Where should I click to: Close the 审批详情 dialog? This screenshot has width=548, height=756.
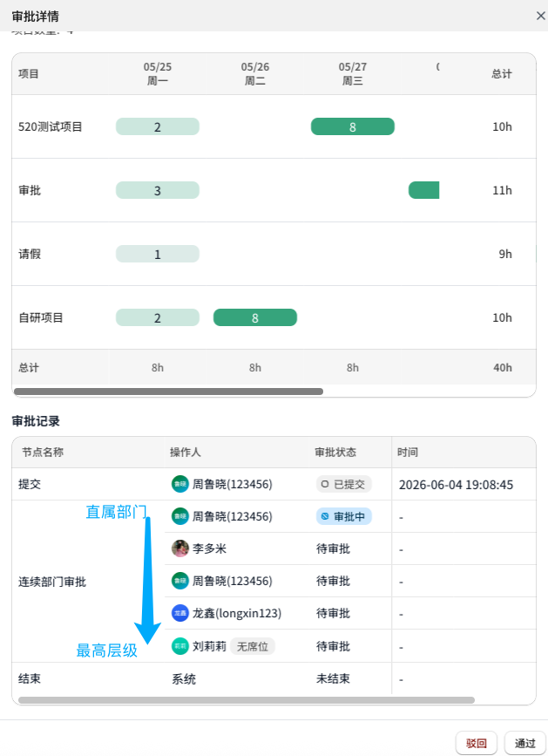(x=540, y=16)
